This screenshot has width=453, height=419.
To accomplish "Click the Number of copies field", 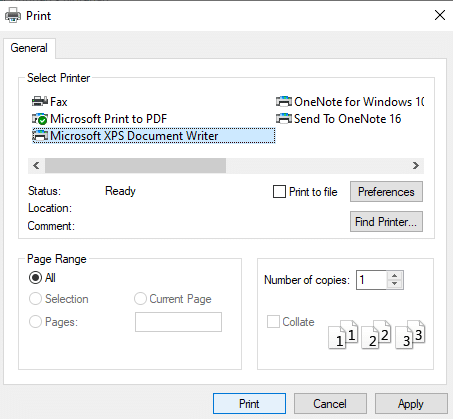I will [371, 280].
